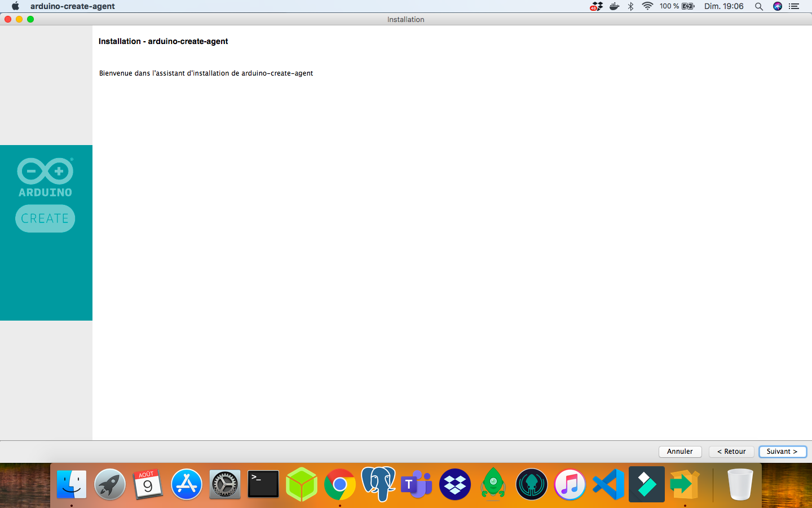The width and height of the screenshot is (812, 508).
Task: Launch GitKraken from the Dock
Action: (532, 484)
